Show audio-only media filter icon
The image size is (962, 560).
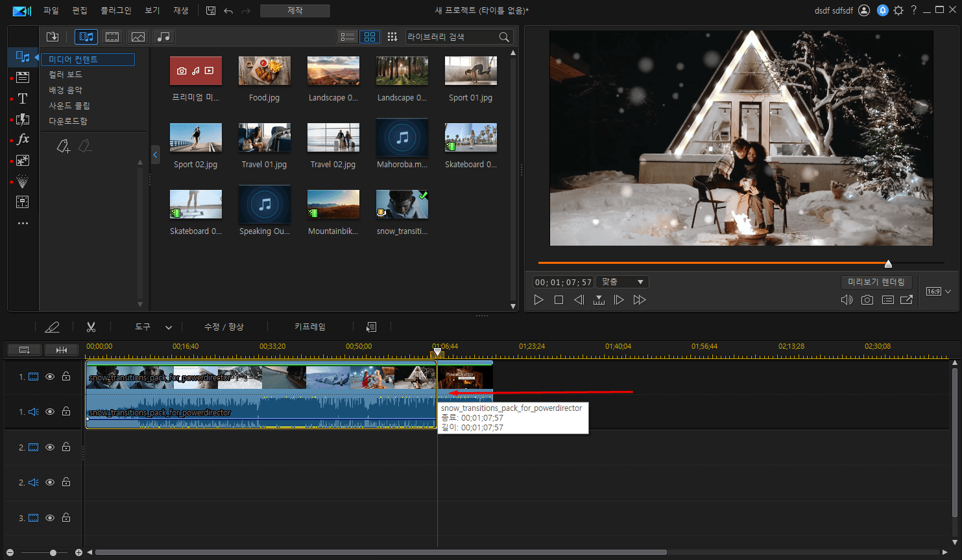(x=164, y=37)
